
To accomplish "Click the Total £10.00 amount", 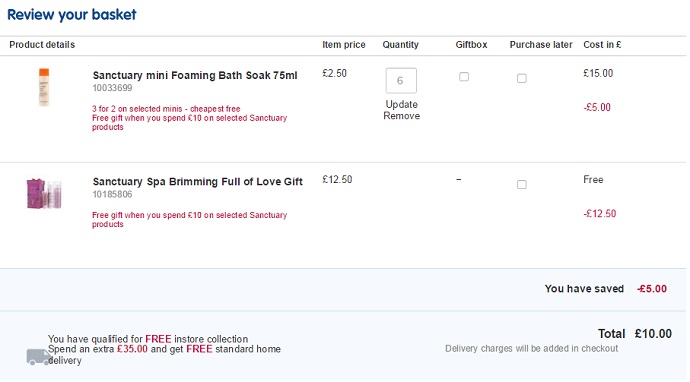I will pyautogui.click(x=653, y=334).
